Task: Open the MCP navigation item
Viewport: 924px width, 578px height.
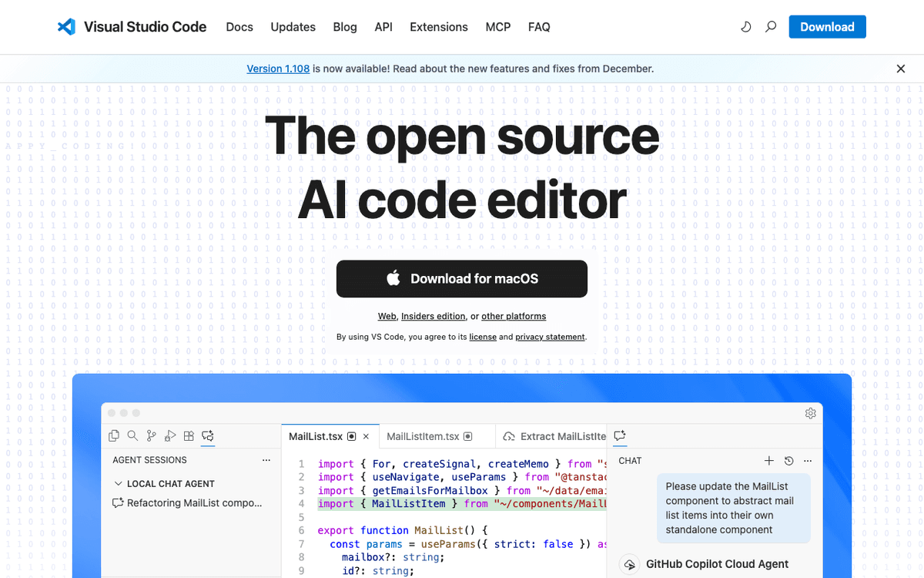Action: click(x=497, y=27)
